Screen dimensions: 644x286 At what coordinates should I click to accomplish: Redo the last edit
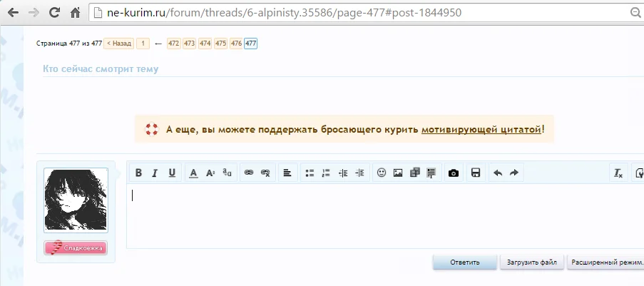513,173
